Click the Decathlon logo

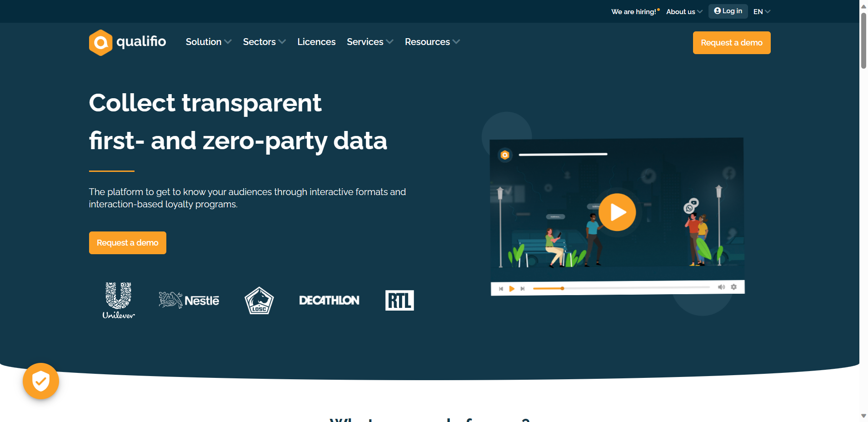[329, 301]
